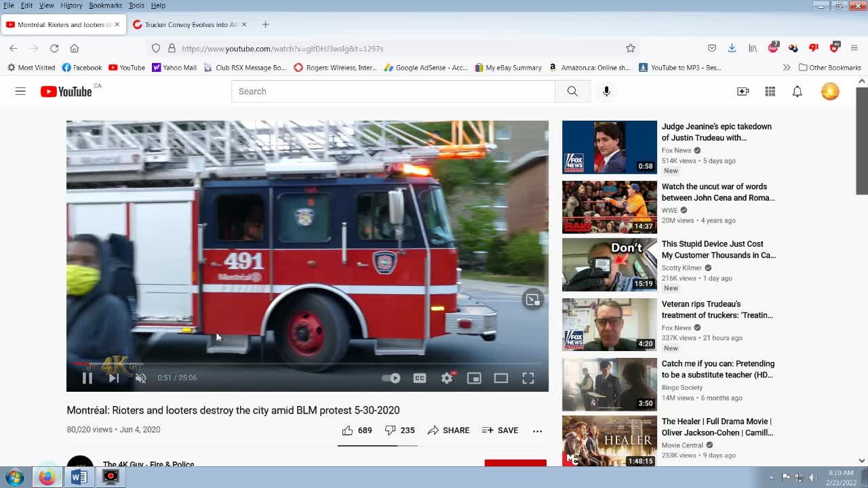Save page to Pocket
This screenshot has height=488, width=868.
711,48
